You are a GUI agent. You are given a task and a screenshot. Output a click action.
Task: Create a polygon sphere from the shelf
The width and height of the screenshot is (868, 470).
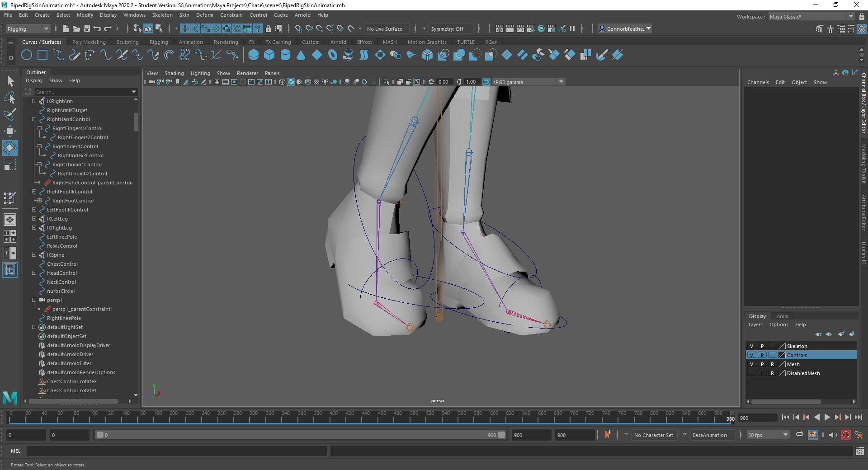254,55
